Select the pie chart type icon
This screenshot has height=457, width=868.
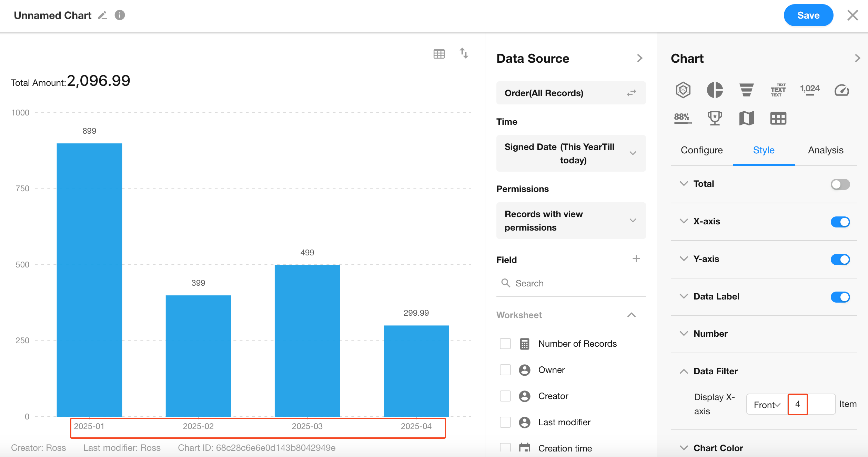[715, 90]
